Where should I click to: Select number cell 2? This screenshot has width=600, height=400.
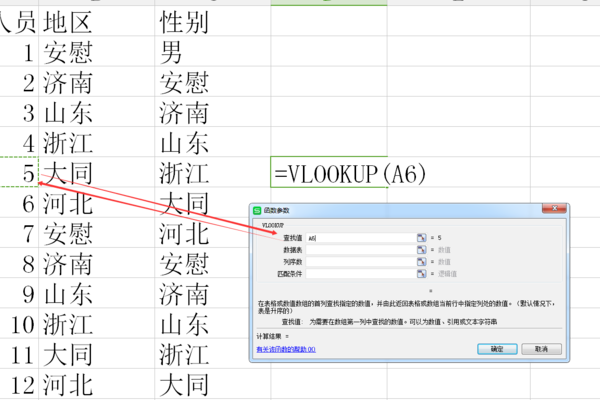(x=19, y=82)
